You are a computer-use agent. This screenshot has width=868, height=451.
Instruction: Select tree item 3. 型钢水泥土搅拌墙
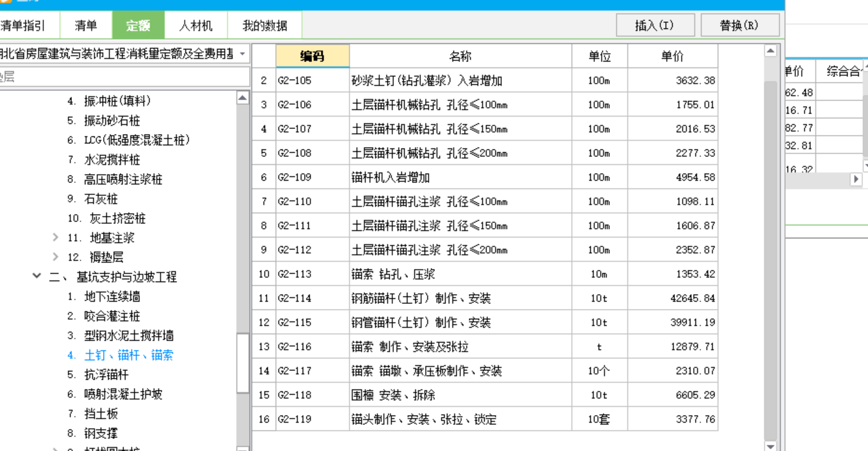point(120,336)
